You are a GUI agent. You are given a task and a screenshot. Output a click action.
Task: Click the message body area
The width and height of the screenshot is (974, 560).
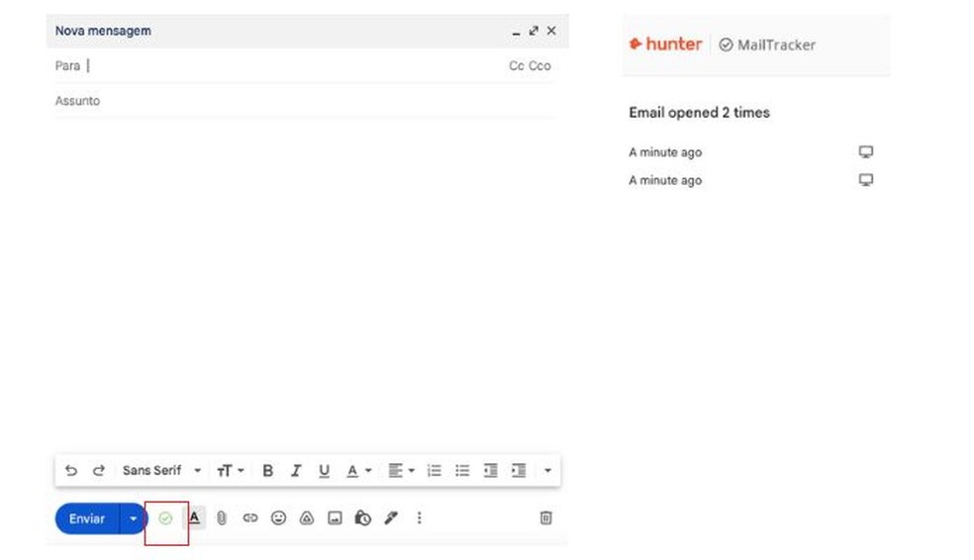click(x=305, y=283)
